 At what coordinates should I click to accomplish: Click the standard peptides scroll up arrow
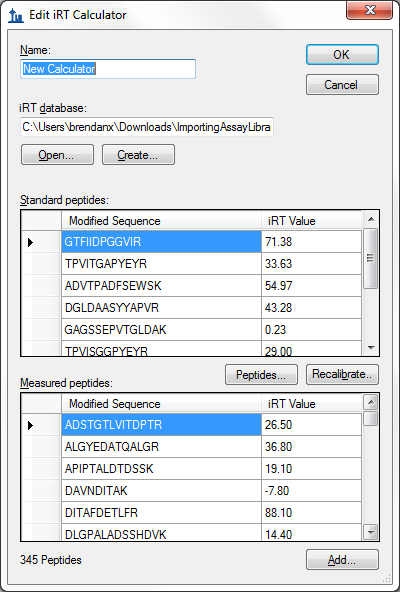[x=371, y=219]
